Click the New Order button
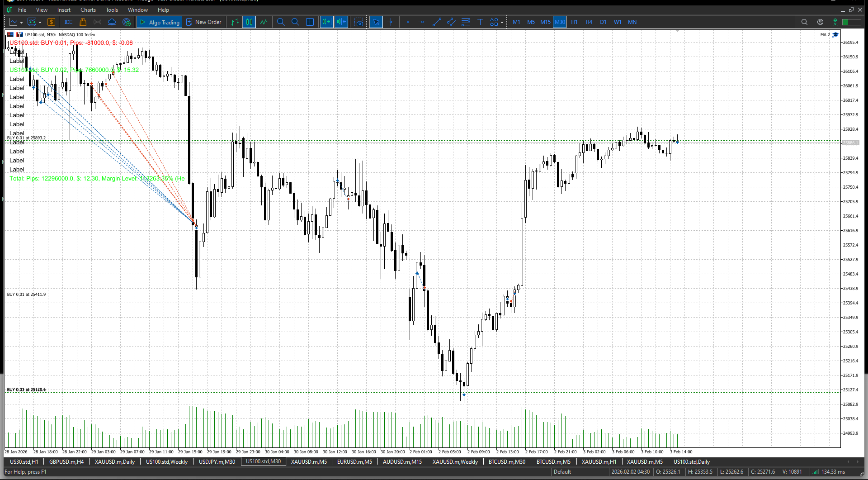The width and height of the screenshot is (868, 480). point(203,22)
